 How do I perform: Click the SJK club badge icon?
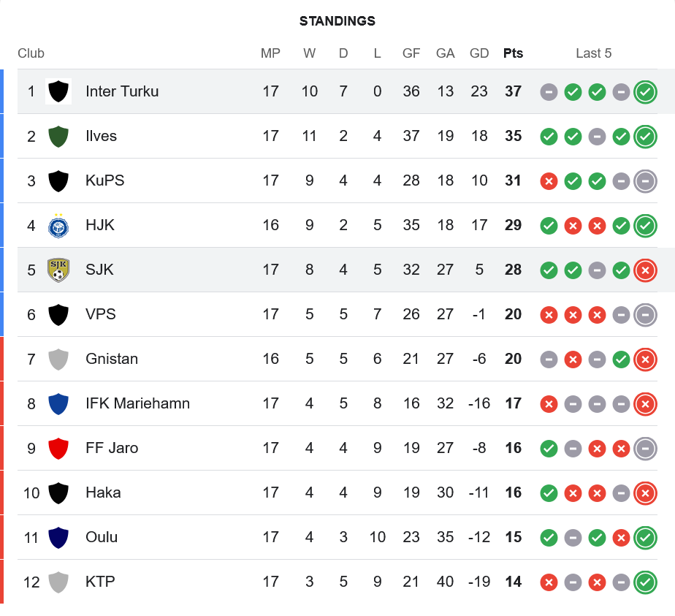pyautogui.click(x=58, y=270)
